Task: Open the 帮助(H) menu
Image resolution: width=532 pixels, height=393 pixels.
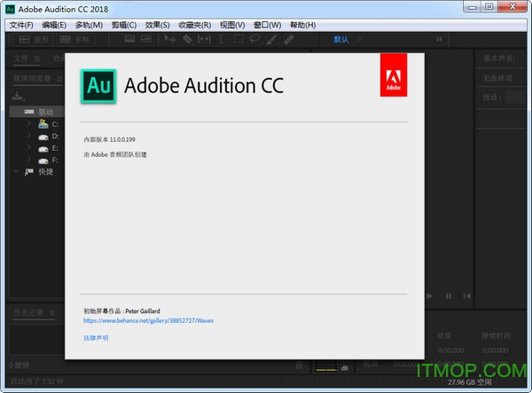Action: click(x=302, y=25)
